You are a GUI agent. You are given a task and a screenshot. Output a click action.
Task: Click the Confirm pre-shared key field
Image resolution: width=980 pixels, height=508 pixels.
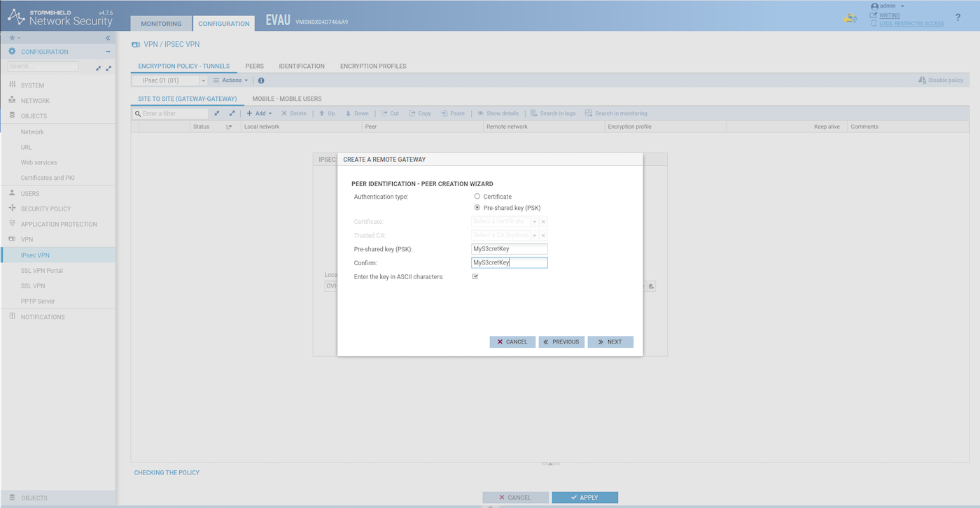(510, 263)
